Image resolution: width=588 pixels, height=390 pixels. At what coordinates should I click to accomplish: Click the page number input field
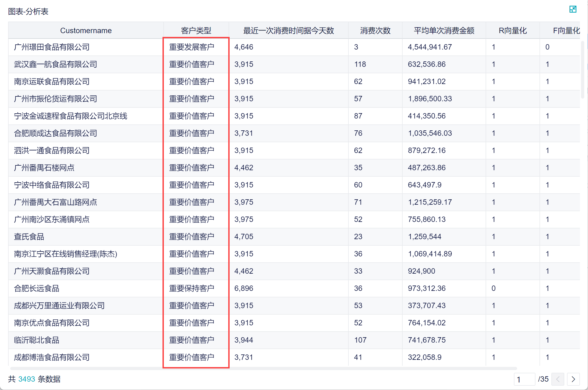[x=524, y=379]
